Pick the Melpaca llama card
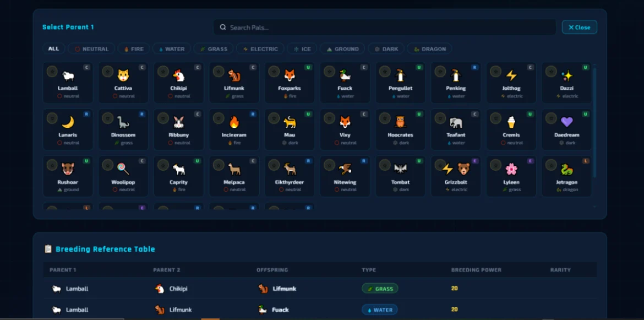Image resolution: width=644 pixels, height=320 pixels. [234, 176]
